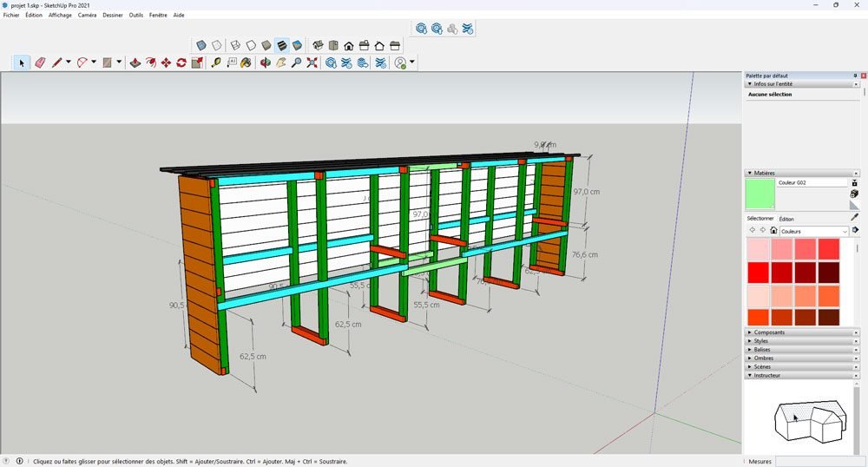Open the Outils menu

(x=136, y=15)
